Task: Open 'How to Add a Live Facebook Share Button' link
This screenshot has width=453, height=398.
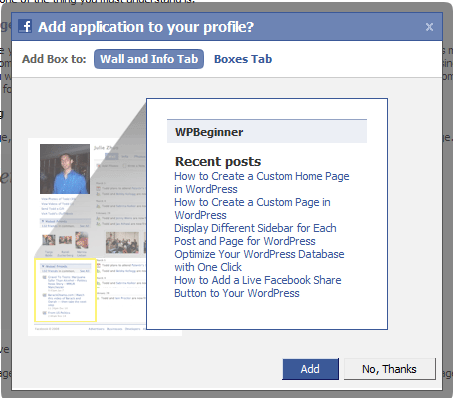Action: tap(258, 286)
